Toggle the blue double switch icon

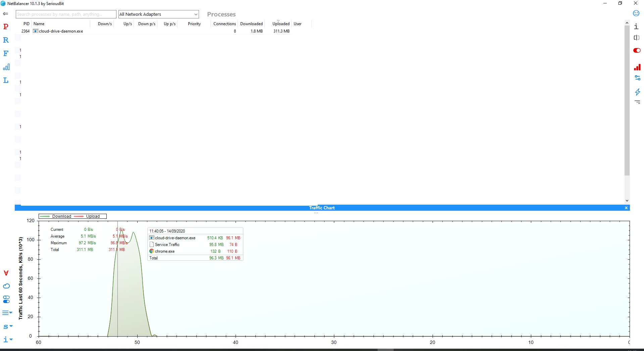point(6,299)
